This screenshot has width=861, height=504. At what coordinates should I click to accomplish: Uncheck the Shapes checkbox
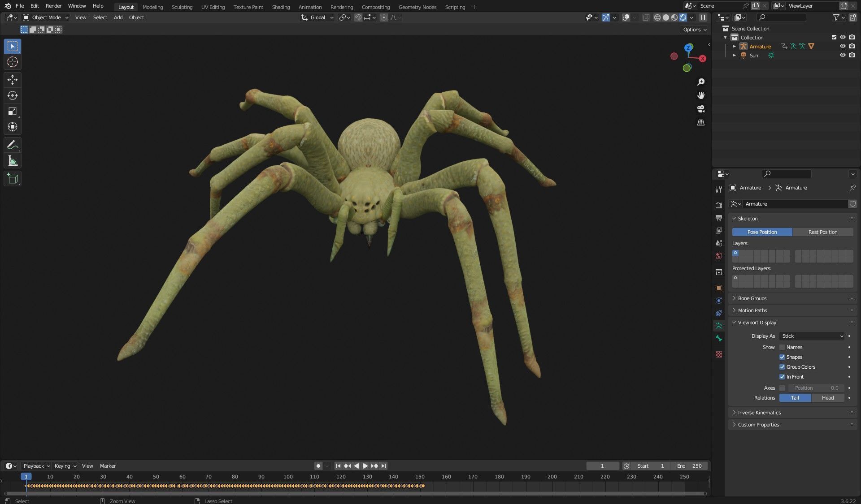(782, 357)
